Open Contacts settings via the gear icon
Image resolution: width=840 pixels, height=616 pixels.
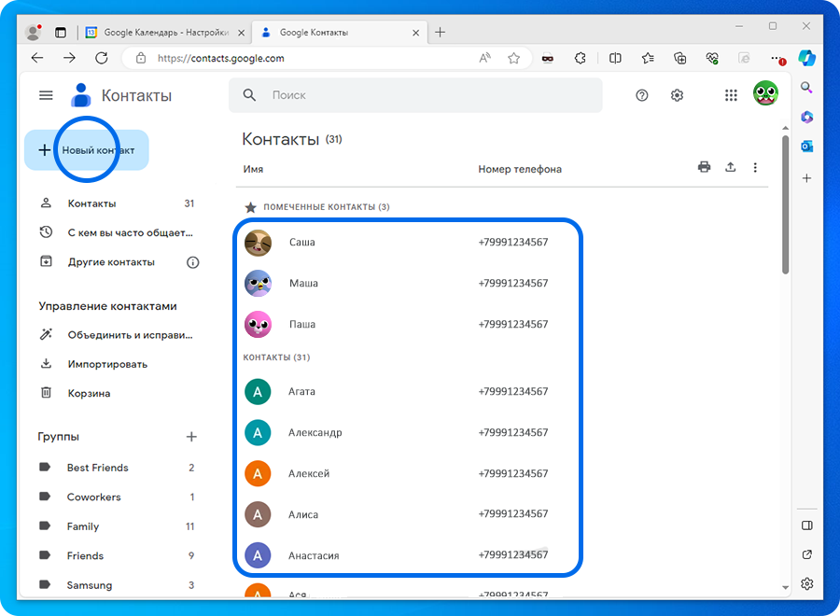point(677,94)
